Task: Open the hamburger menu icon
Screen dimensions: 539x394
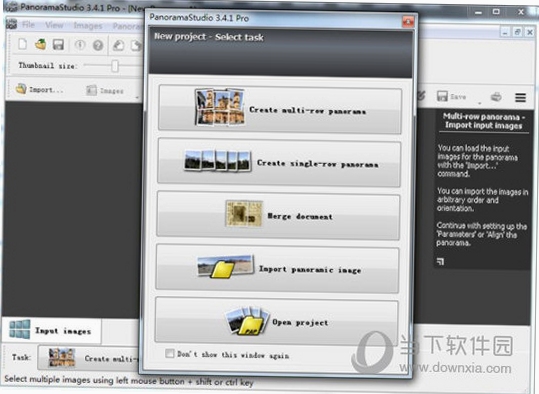Action: coord(520,98)
